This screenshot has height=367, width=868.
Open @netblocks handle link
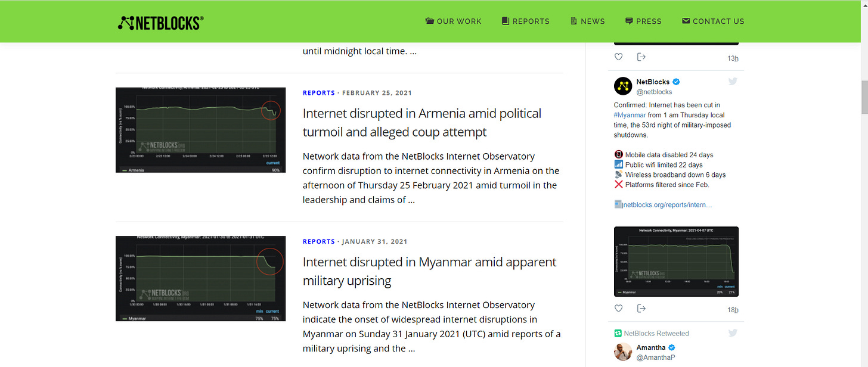[x=654, y=92]
